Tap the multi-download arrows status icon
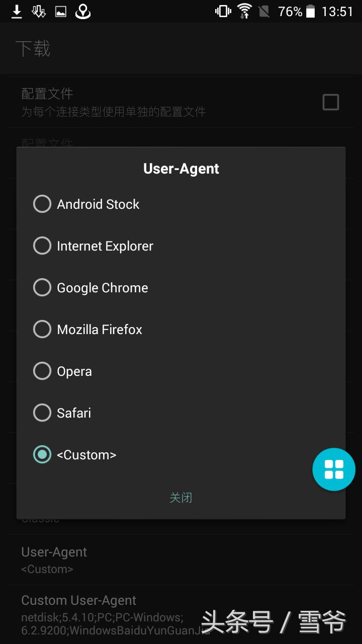362x644 pixels. click(x=39, y=12)
